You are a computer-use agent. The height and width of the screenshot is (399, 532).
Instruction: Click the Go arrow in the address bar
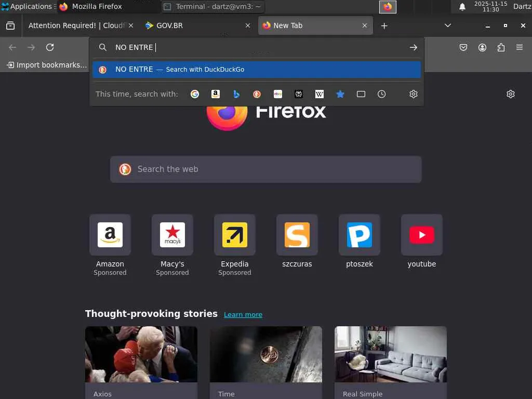[413, 47]
